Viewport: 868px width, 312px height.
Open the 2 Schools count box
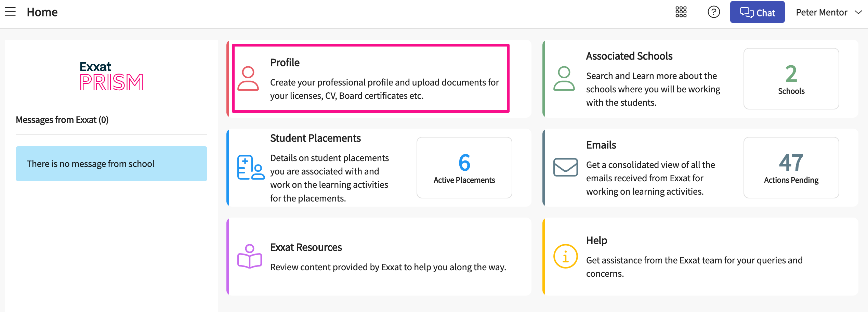[x=791, y=79]
